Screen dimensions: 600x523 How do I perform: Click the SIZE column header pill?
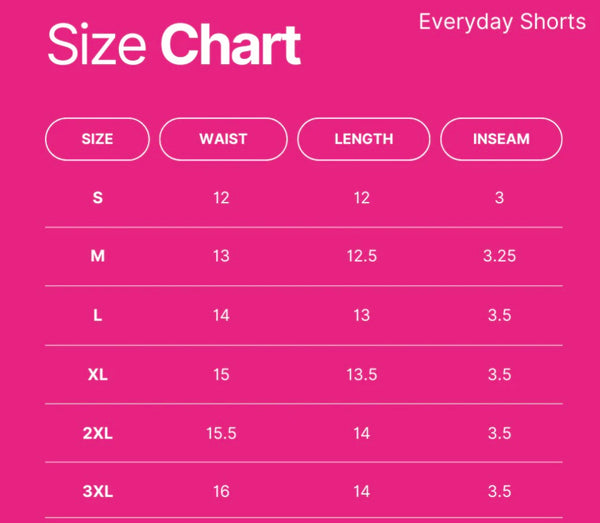click(x=97, y=139)
